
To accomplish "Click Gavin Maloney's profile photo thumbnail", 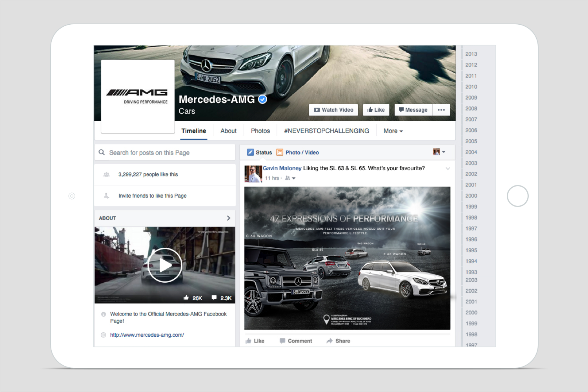I will pos(253,174).
